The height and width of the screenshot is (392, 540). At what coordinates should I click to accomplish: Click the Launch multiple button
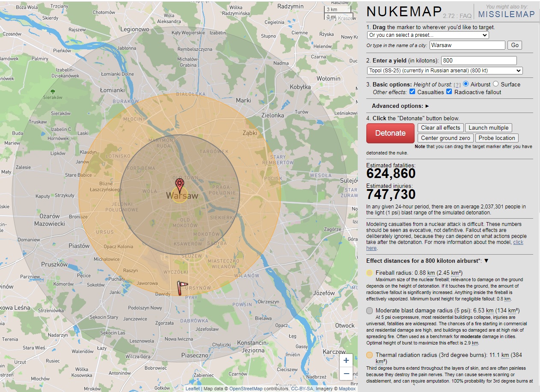(489, 128)
